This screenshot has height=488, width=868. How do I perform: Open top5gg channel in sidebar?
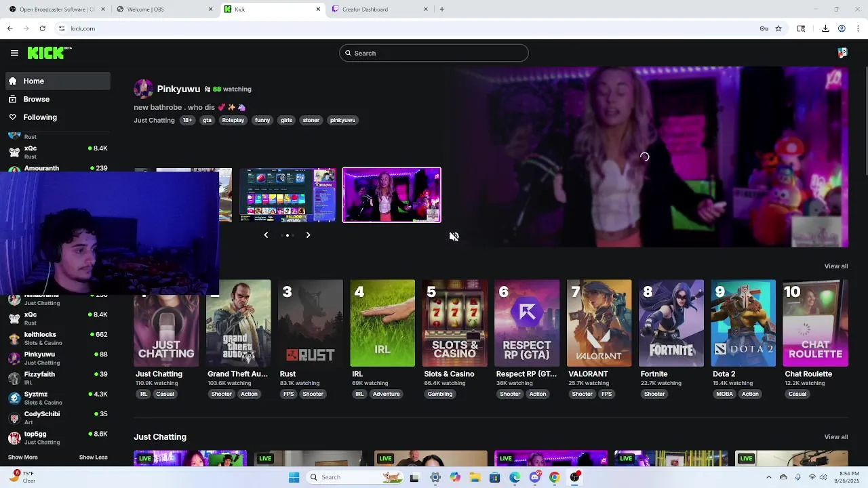[58, 438]
